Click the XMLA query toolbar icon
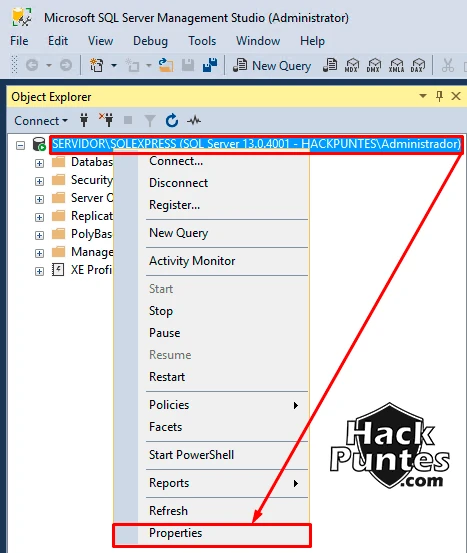This screenshot has width=467, height=553. 396,66
